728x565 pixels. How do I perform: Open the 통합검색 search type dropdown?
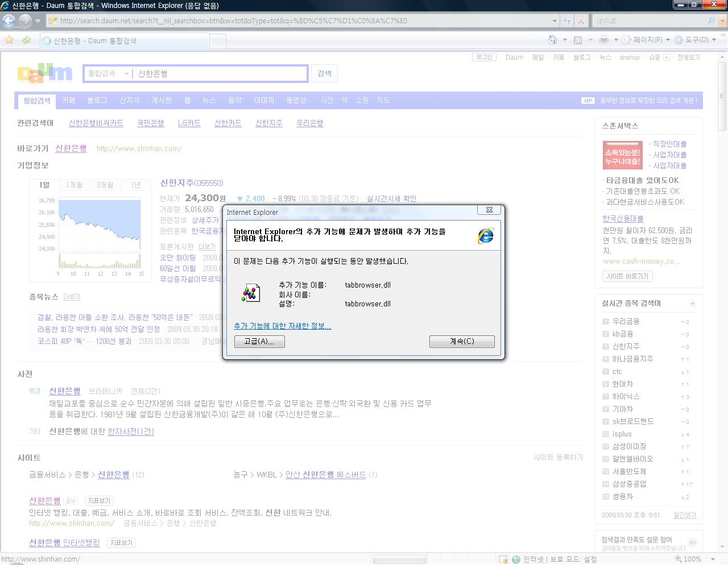click(108, 74)
